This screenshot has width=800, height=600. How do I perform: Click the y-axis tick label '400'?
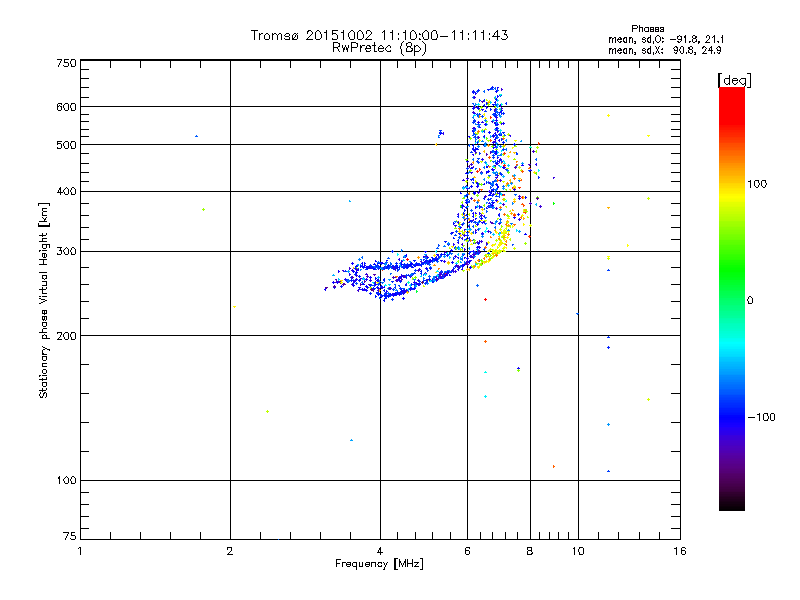coord(66,192)
